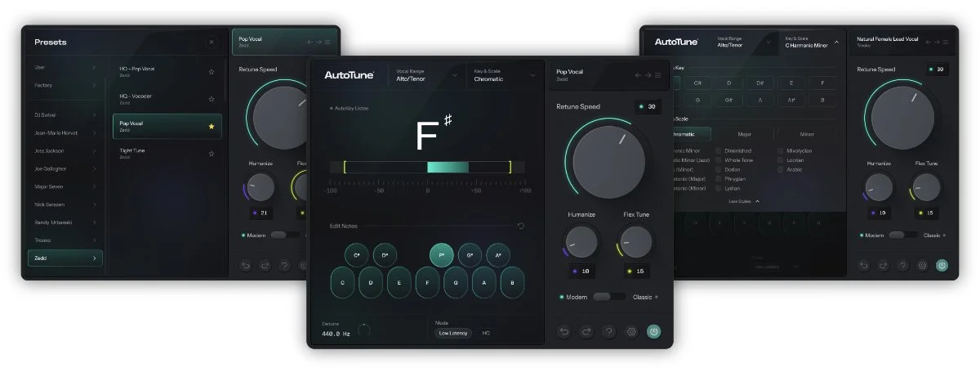Select key D# in right window key grid
This screenshot has height=368, width=980.
(759, 83)
